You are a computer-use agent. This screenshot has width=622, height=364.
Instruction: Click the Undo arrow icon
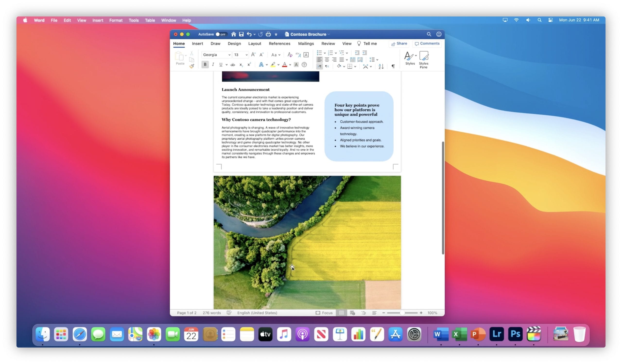pos(249,34)
